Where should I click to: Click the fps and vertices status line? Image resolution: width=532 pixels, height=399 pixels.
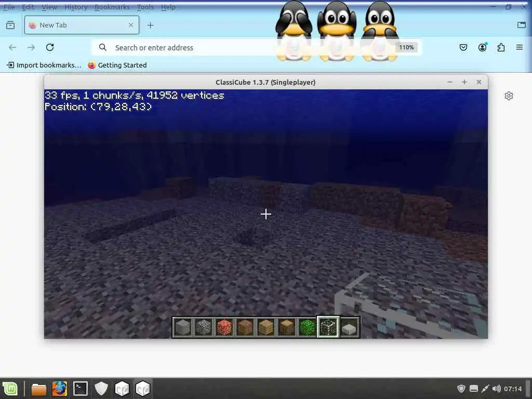click(x=135, y=96)
